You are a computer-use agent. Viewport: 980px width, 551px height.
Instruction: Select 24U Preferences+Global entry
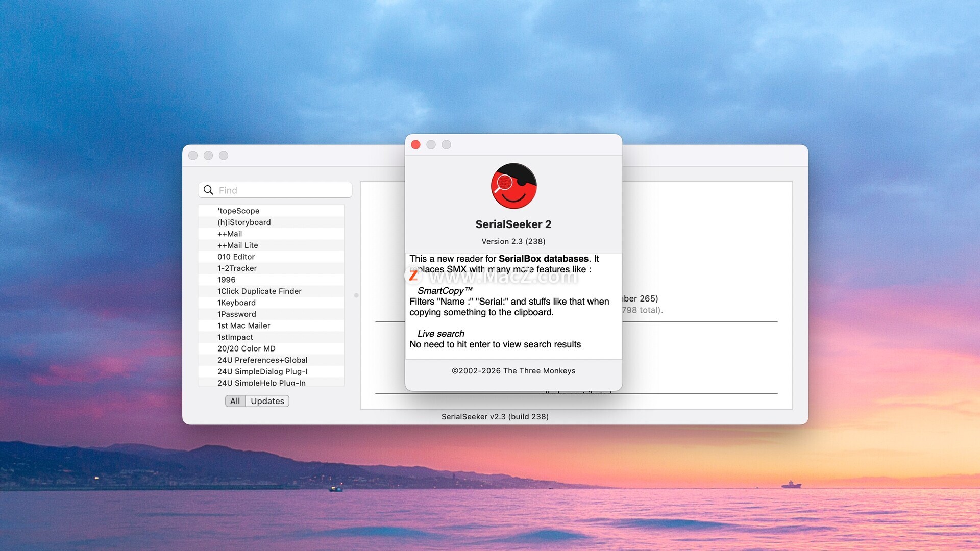coord(262,360)
